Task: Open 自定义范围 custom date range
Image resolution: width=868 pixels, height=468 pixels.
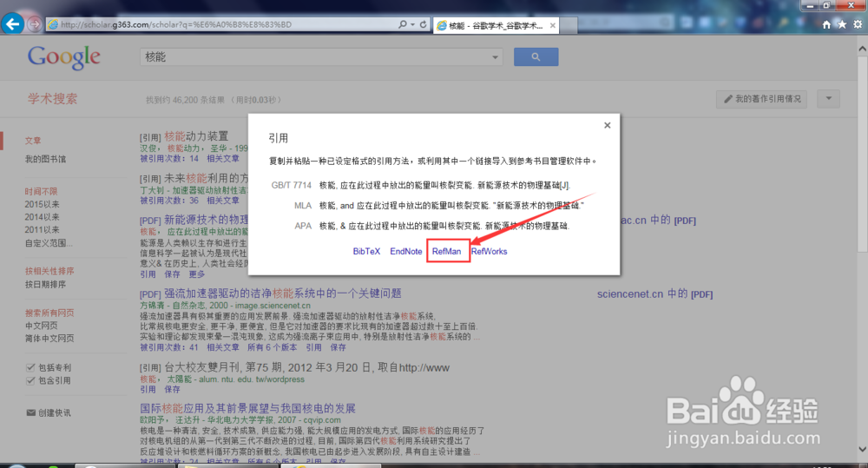Action: pos(48,243)
